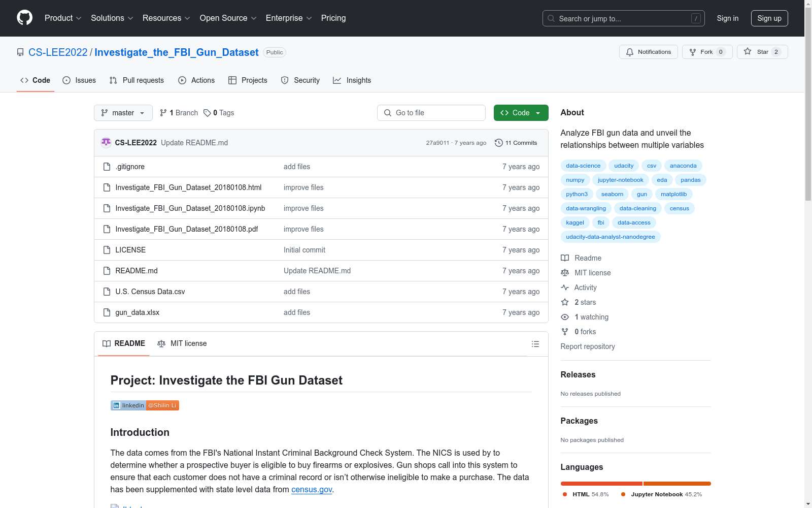Image resolution: width=812 pixels, height=508 pixels.
Task: Click the jupyter-notebook topic tag
Action: tap(620, 180)
